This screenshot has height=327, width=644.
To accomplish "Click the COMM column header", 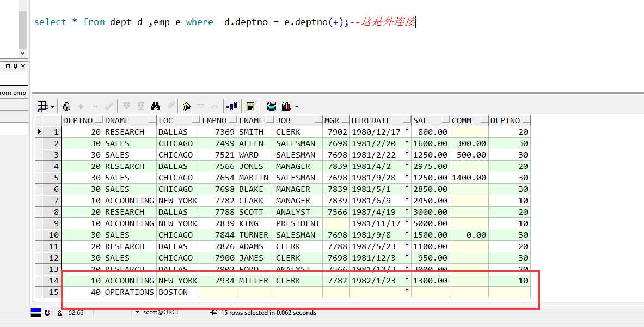I will coord(469,120).
